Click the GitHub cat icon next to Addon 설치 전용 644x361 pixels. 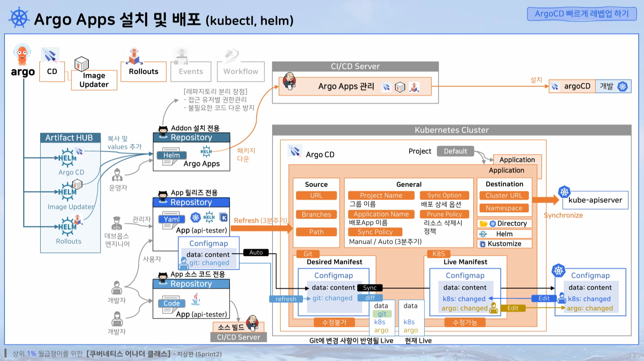click(163, 131)
